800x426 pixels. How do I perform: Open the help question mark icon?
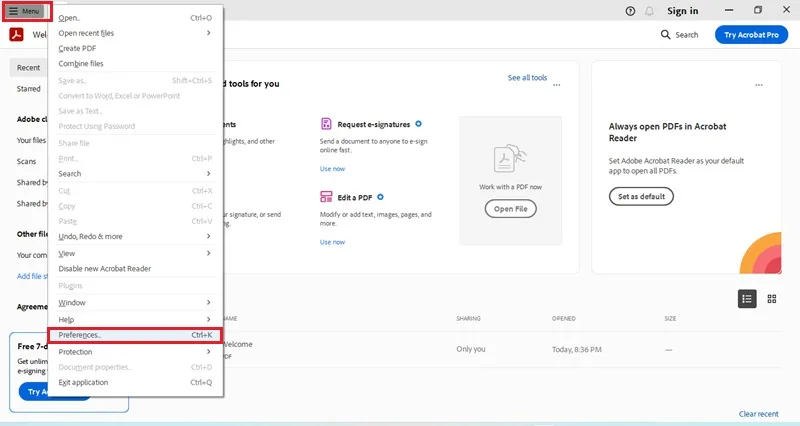(630, 11)
